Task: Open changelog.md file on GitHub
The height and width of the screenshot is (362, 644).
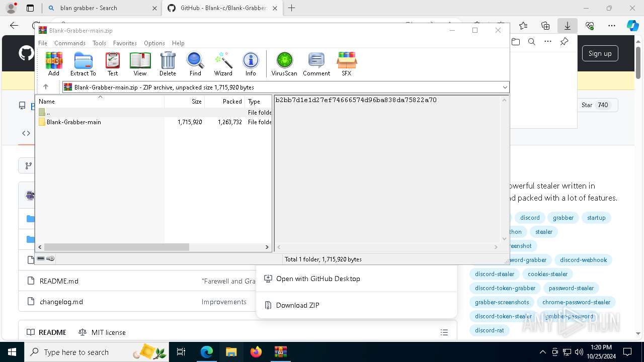Action: [61, 302]
